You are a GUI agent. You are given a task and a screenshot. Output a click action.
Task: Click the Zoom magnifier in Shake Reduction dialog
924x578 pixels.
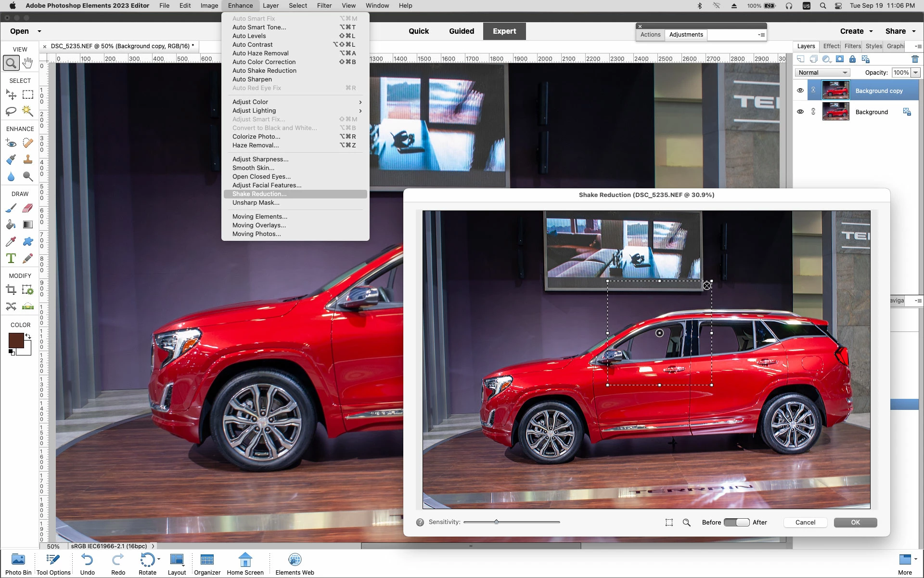pos(687,523)
